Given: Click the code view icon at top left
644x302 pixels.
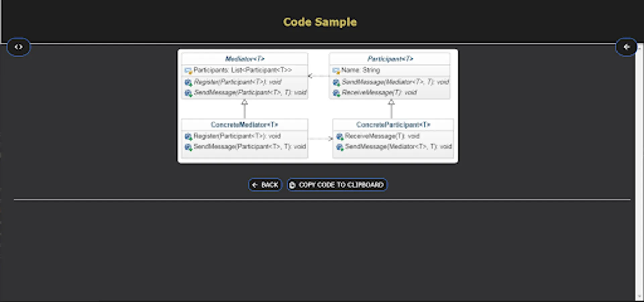Looking at the screenshot, I should pyautogui.click(x=19, y=47).
